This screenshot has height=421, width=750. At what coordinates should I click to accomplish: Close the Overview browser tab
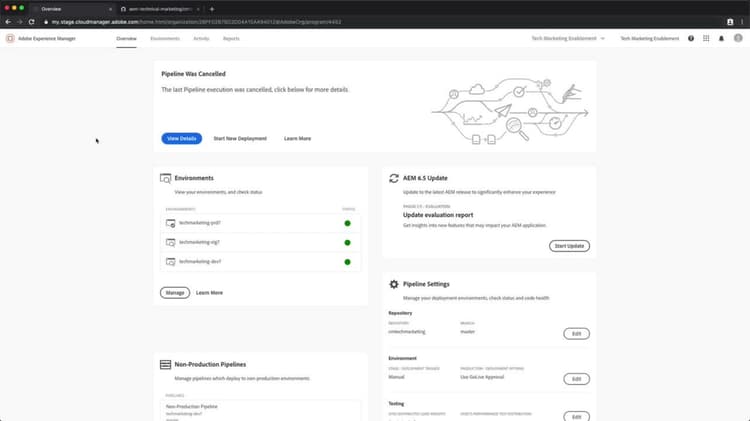(110, 9)
